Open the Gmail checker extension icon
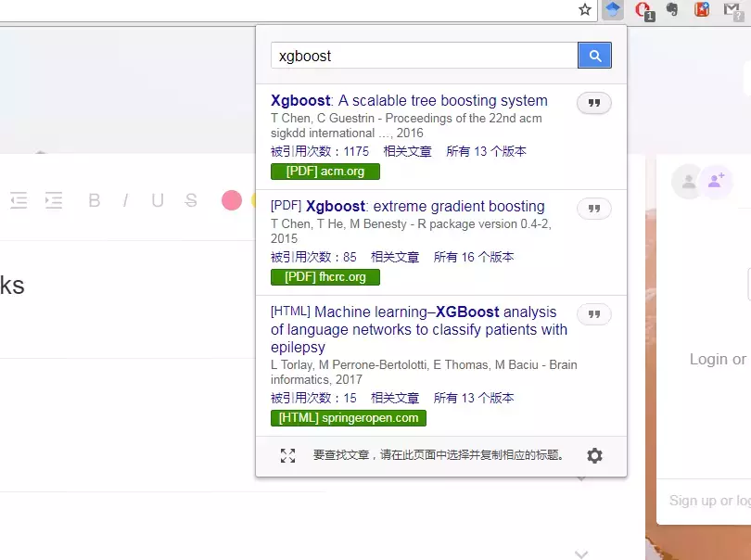The height and width of the screenshot is (560, 751). pos(732,10)
